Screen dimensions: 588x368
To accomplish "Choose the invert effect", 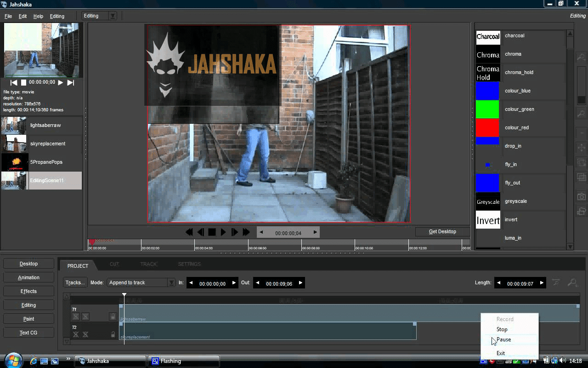I will click(520, 220).
